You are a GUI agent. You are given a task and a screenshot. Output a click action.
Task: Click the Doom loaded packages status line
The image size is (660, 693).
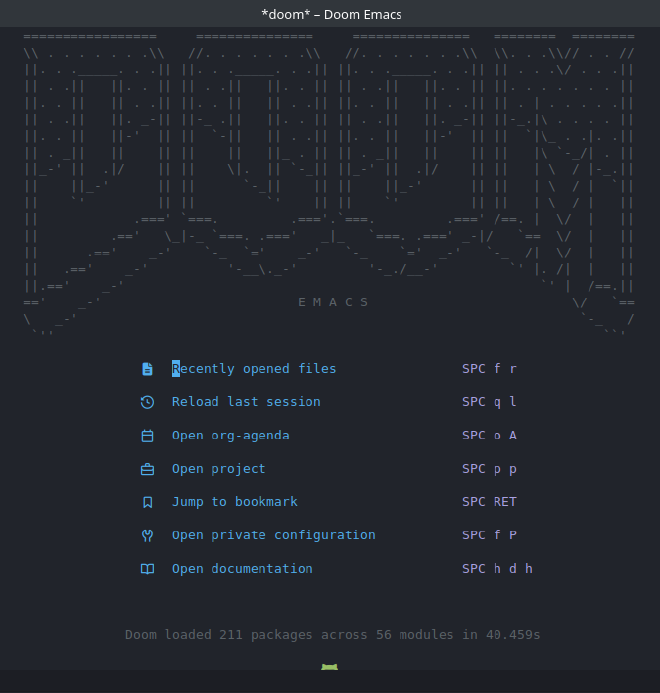point(333,635)
